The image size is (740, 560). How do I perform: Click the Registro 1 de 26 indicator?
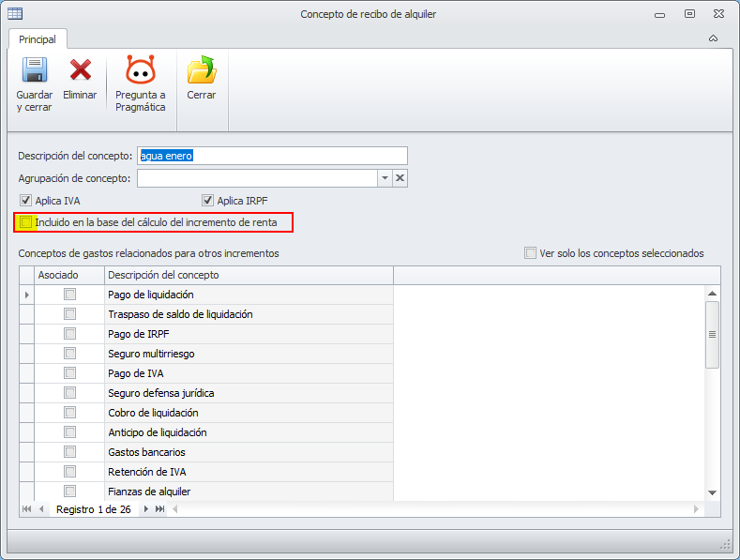tap(94, 509)
